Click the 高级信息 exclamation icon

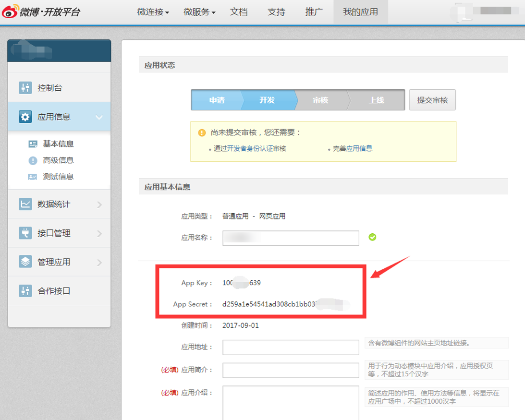click(x=33, y=161)
